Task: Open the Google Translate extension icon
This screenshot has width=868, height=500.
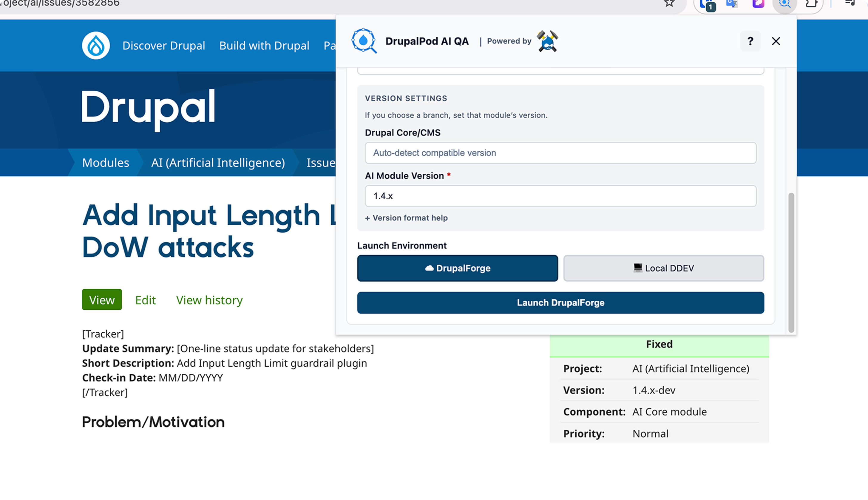Action: (732, 4)
